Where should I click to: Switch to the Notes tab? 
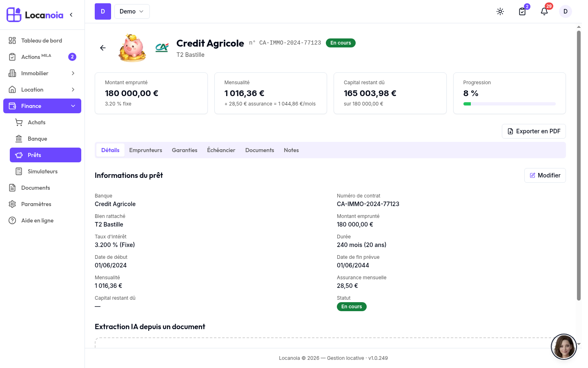pyautogui.click(x=292, y=150)
